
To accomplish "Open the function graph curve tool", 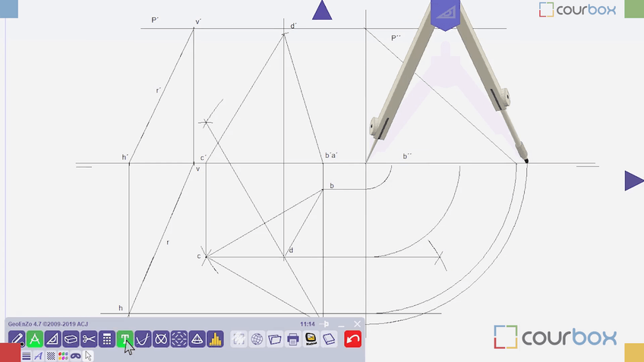I will pos(143,339).
